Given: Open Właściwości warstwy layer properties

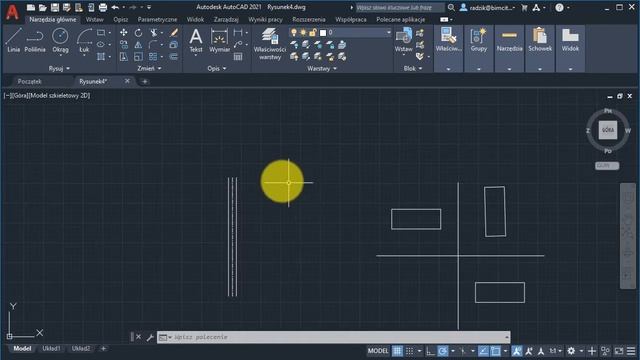Looking at the screenshot, I should click(x=270, y=44).
